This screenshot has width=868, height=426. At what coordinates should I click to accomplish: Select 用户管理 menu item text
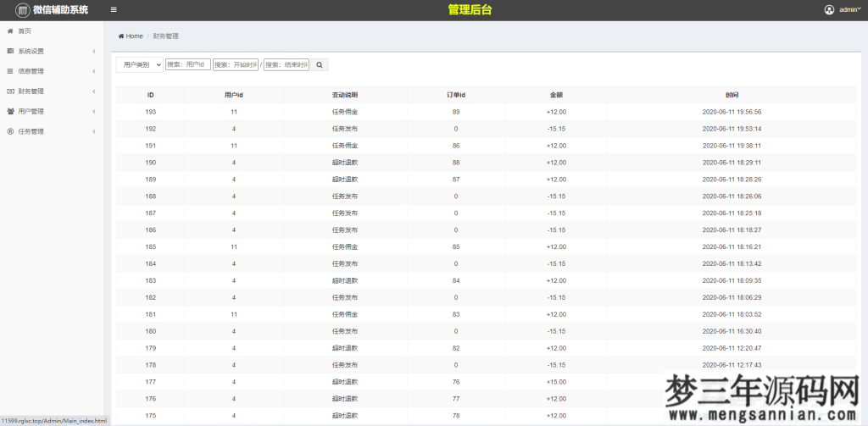tap(31, 111)
